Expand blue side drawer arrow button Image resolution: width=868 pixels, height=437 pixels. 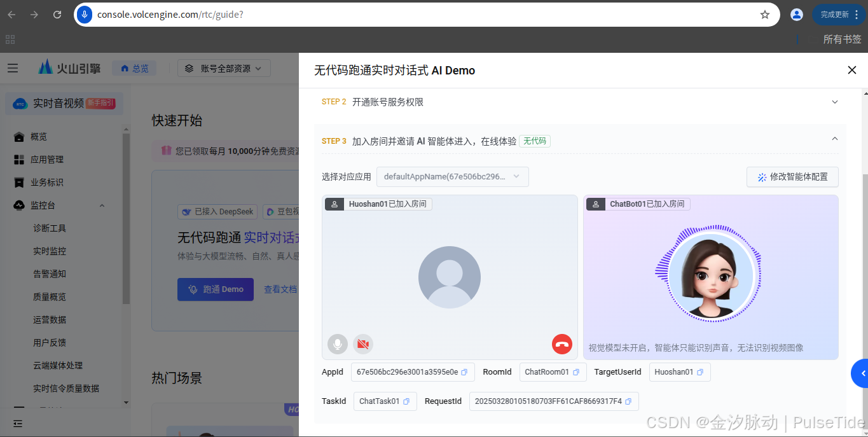coord(860,373)
